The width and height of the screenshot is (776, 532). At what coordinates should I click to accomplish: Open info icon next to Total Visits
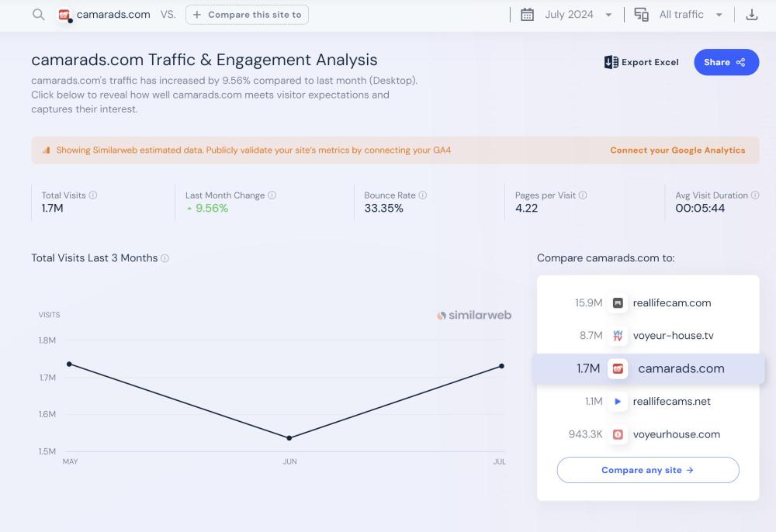93,195
